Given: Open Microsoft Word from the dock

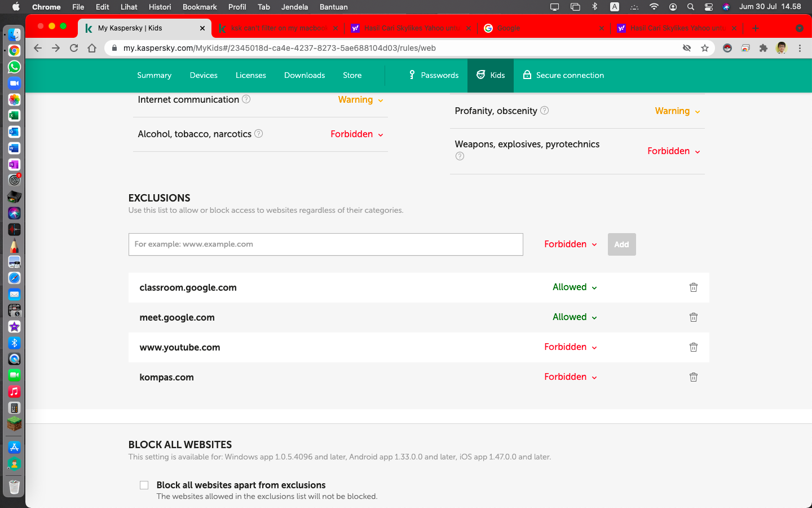Looking at the screenshot, I should [14, 148].
